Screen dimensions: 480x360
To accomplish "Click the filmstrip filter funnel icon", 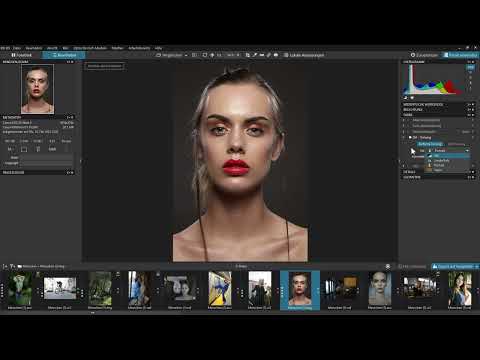I will tap(12, 266).
